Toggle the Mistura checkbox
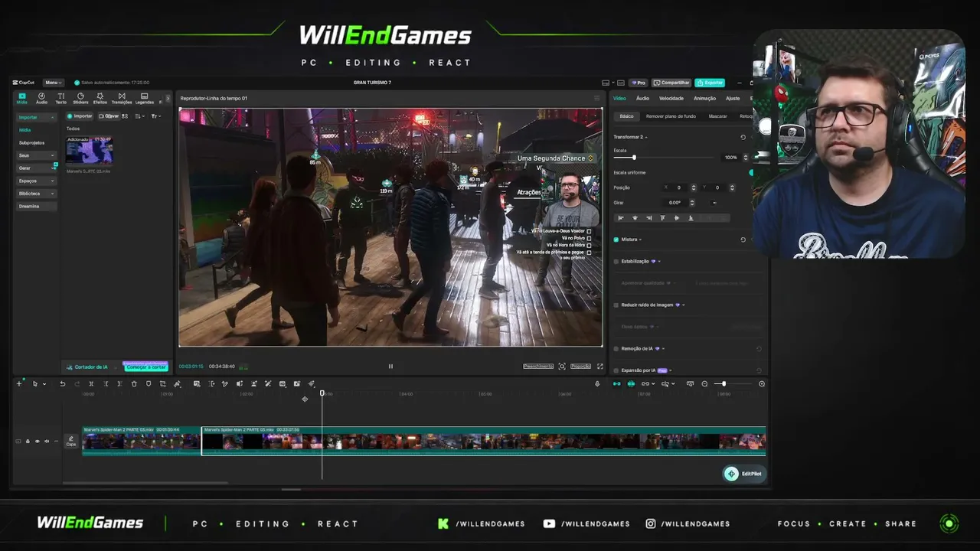Image resolution: width=980 pixels, height=551 pixels. pos(616,240)
